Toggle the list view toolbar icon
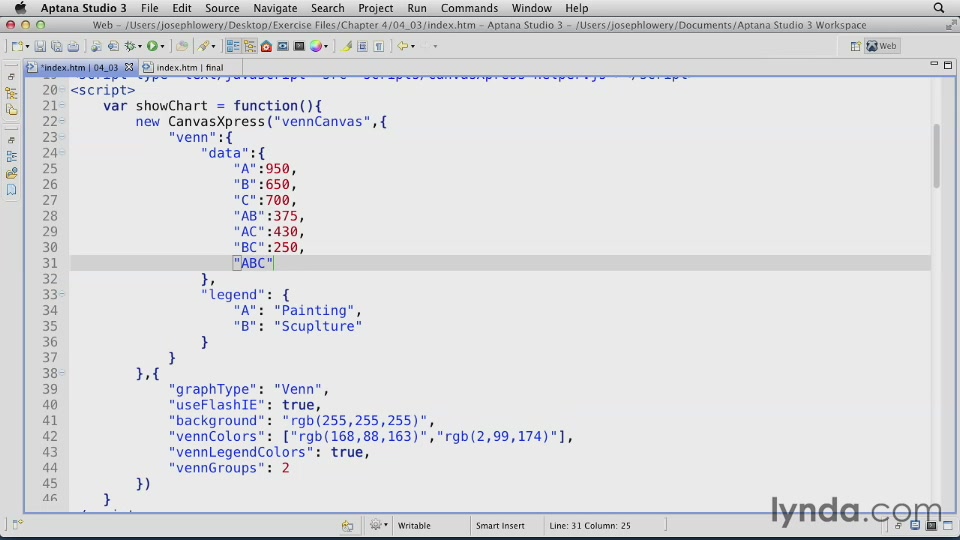 click(233, 46)
